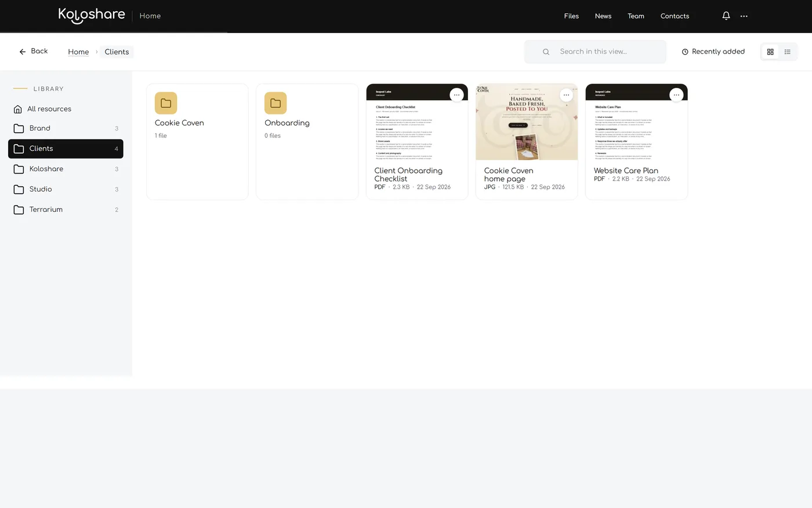Open the Studio folder in sidebar
The width and height of the screenshot is (812, 508).
[x=66, y=189]
